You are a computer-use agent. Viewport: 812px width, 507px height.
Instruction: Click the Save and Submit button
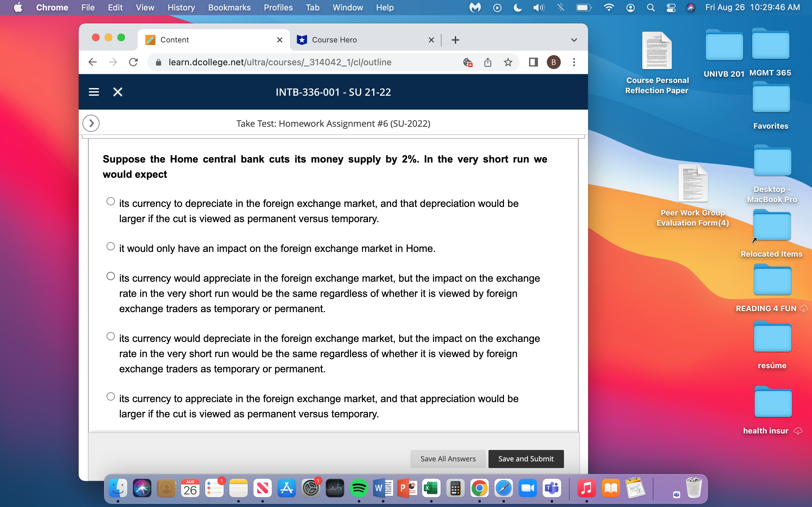tap(526, 459)
